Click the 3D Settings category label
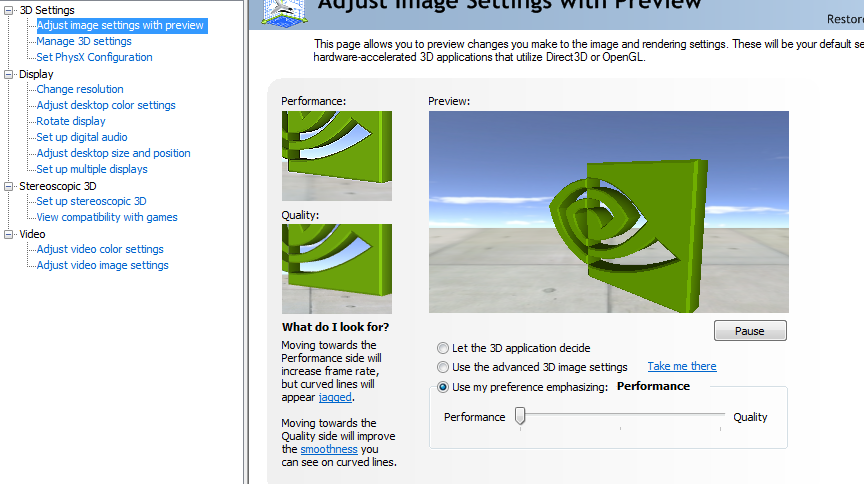Screen dimensions: 864x484 [x=47, y=10]
